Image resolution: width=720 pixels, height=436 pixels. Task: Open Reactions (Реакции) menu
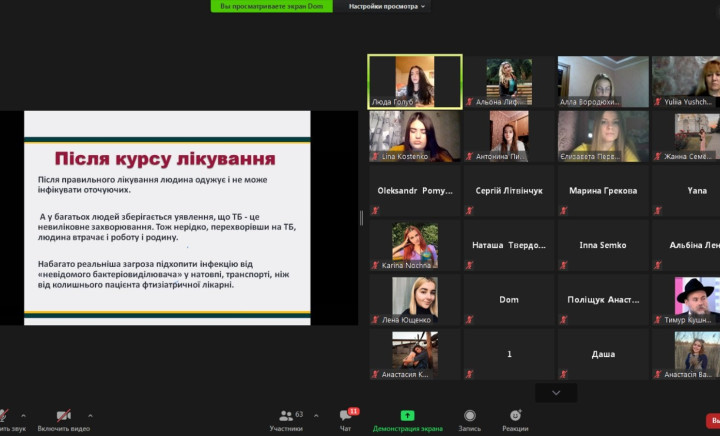515,420
